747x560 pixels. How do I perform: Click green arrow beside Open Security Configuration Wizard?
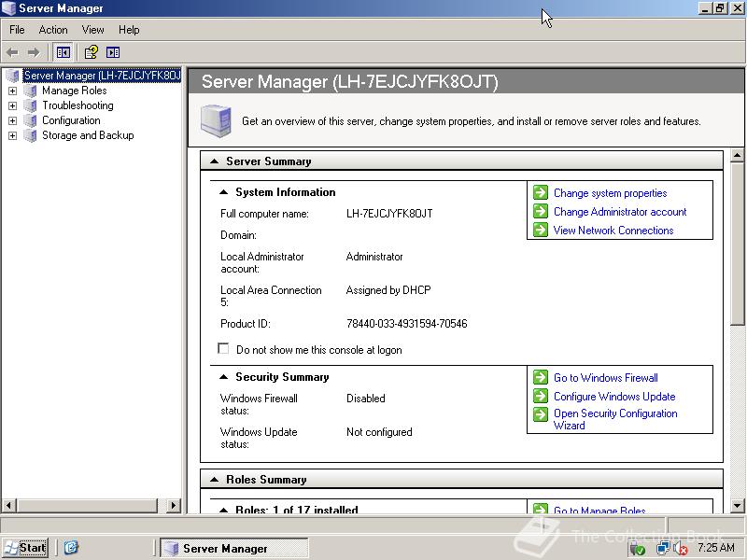coord(541,414)
